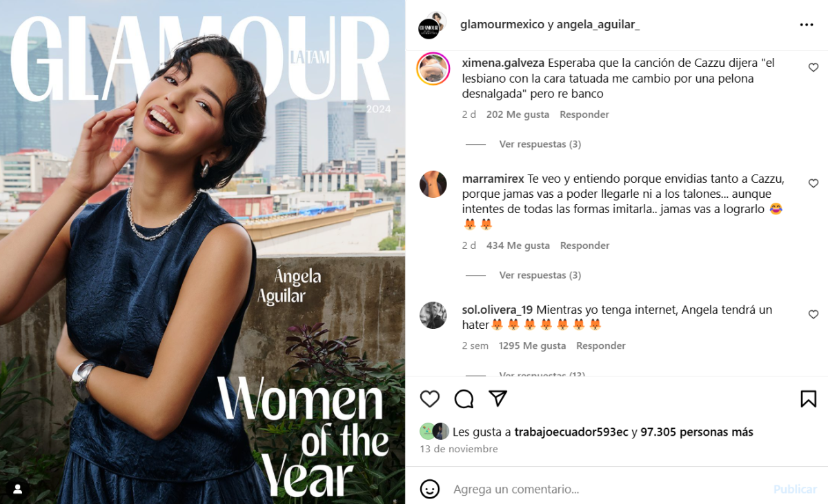Screen dimensions: 828x504
Task: Open the three-dot more options menu
Action: click(807, 25)
